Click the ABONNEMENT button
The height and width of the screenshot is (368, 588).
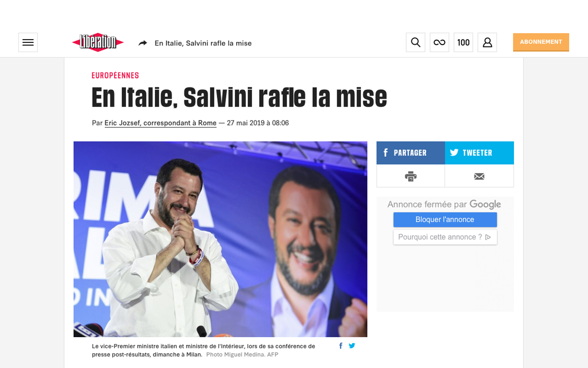[x=541, y=42]
